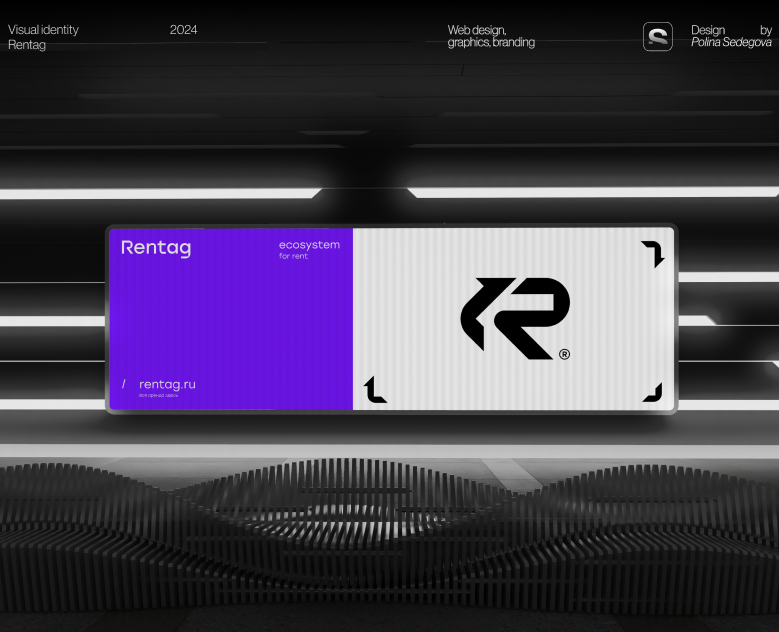
Task: Click the Polina Sedegova author name
Action: coord(731,43)
